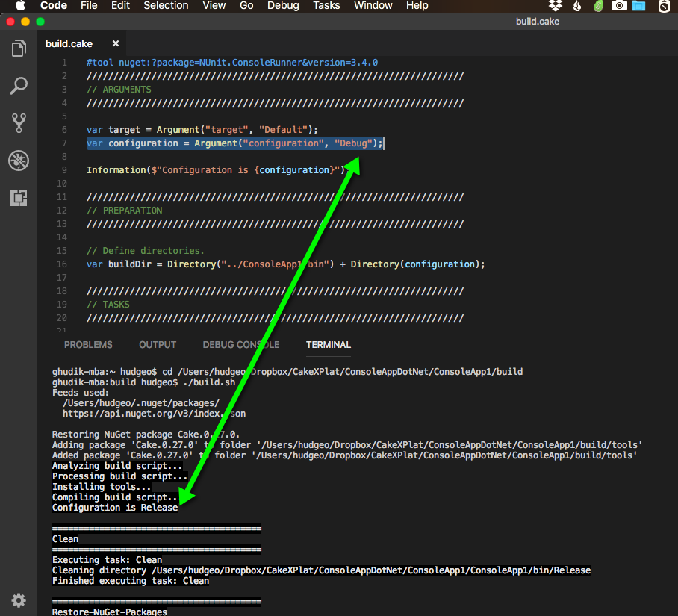Close the build.cake editor tab
The height and width of the screenshot is (616, 678).
point(116,43)
